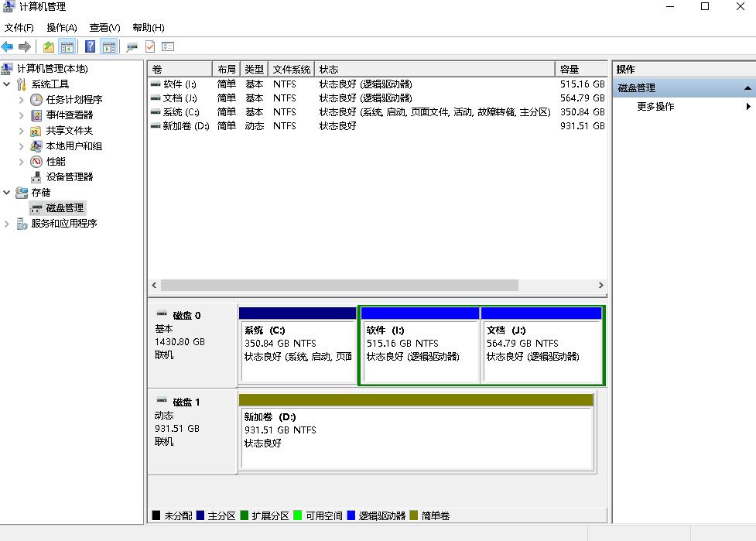756x541 pixels.
Task: Click the properties checkmark document icon
Action: pyautogui.click(x=149, y=46)
